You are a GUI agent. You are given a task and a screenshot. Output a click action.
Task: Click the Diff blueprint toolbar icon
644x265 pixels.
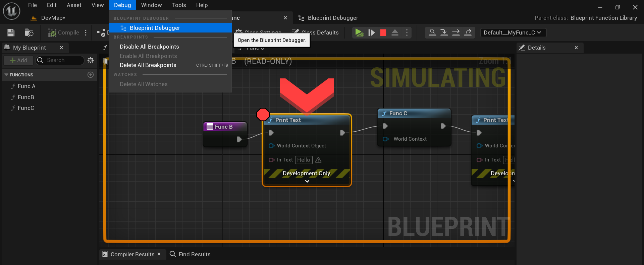(101, 32)
